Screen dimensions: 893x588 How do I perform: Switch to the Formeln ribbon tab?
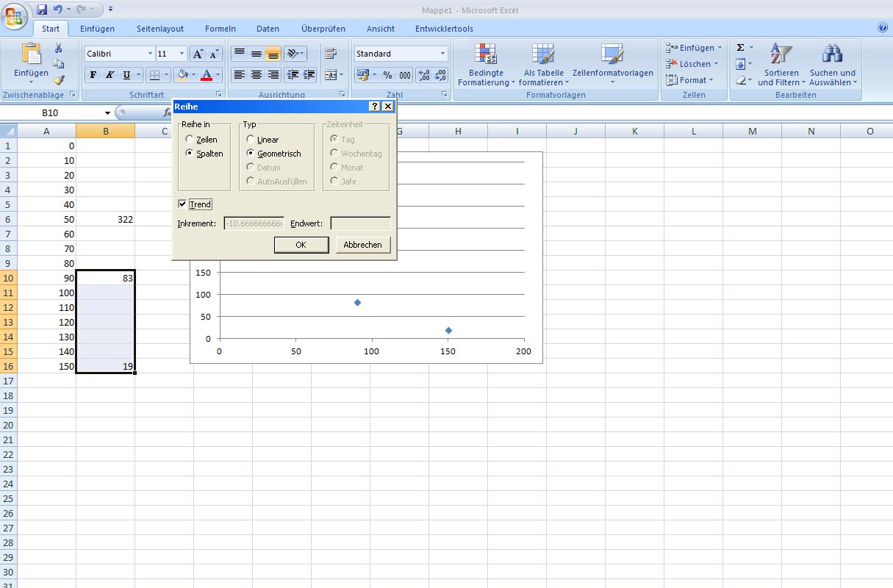220,29
